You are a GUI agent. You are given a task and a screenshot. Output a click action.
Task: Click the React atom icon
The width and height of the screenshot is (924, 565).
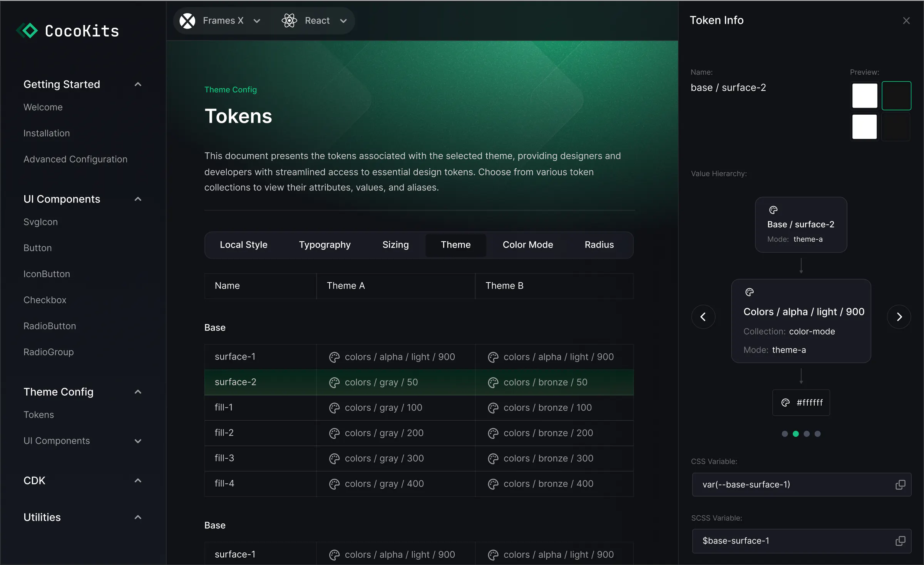pos(290,21)
